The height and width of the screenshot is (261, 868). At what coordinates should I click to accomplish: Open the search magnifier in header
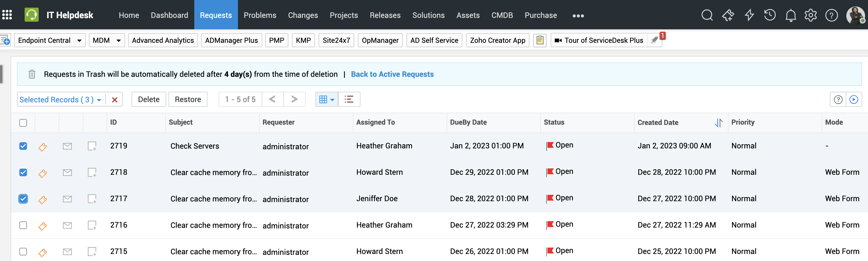point(707,15)
